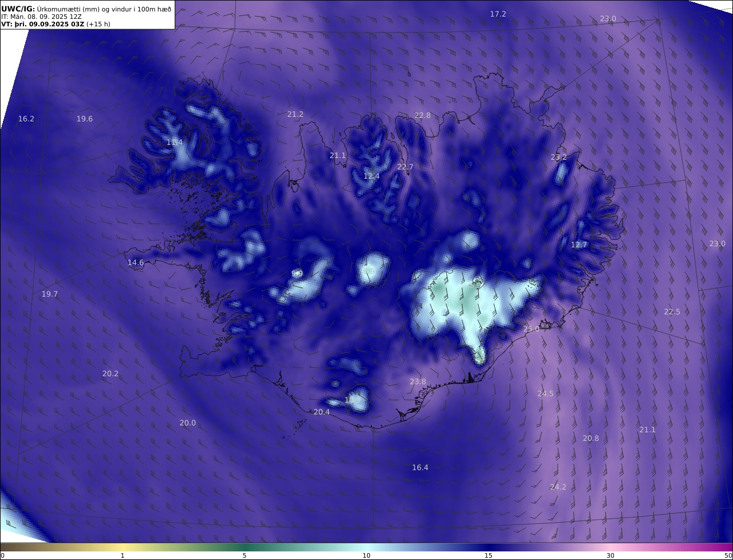Click the 25.0 value label
Image resolution: width=733 pixels, height=560 pixels.
tap(531, 329)
